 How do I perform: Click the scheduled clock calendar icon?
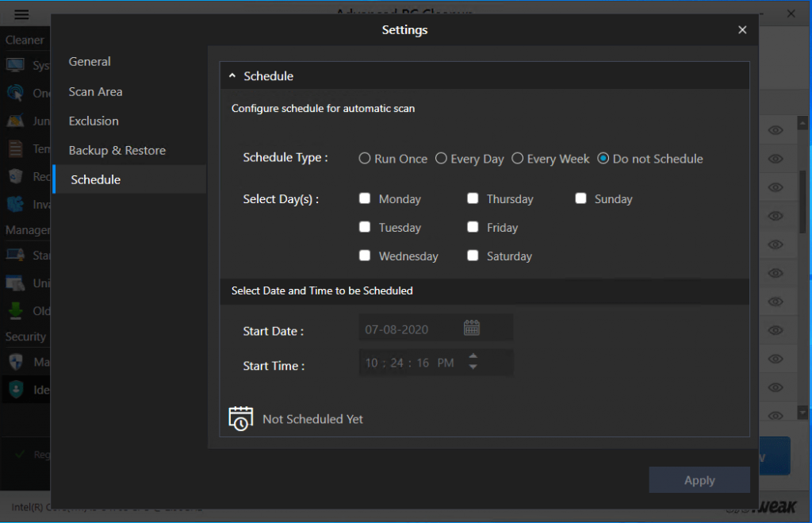(241, 418)
